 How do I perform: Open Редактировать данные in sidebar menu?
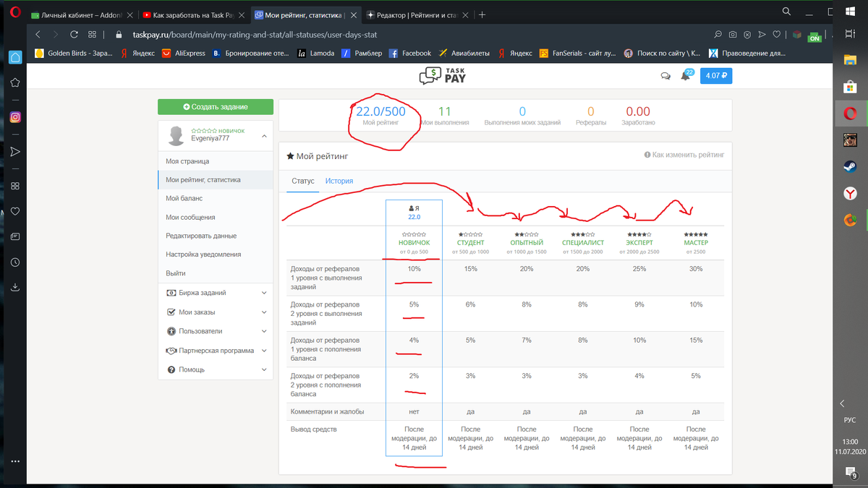(216, 236)
